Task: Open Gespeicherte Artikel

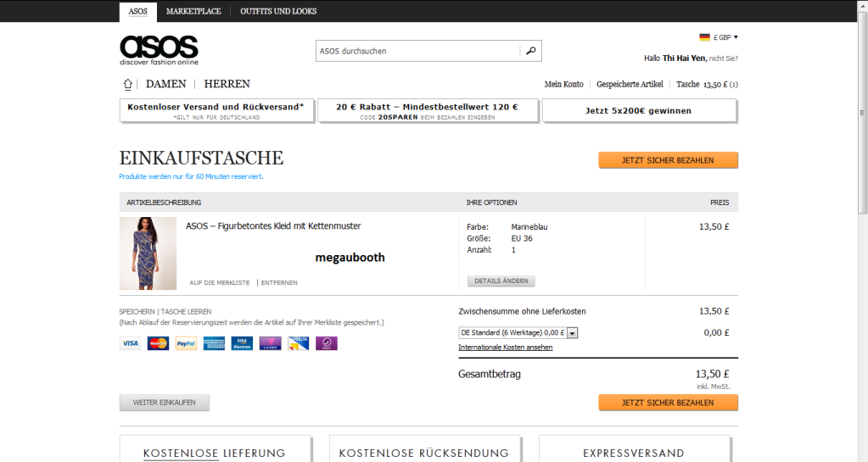Action: (630, 84)
